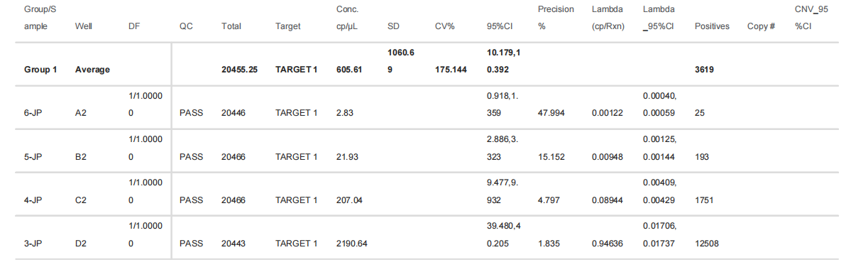Click the Conc. cp/µL column header
The width and height of the screenshot is (868, 272).
349,18
